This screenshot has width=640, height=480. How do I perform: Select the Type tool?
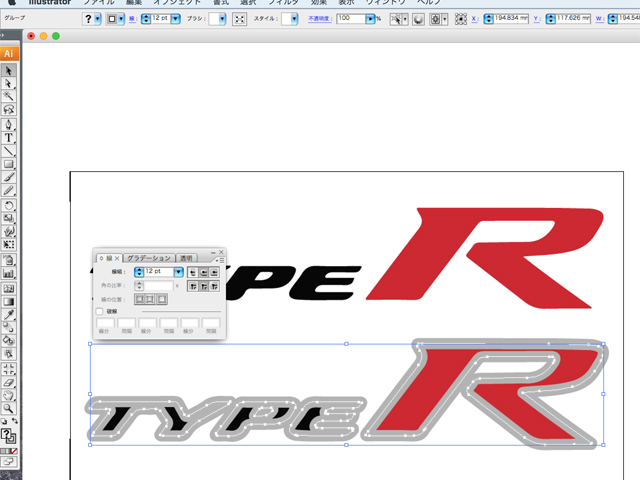[9, 138]
